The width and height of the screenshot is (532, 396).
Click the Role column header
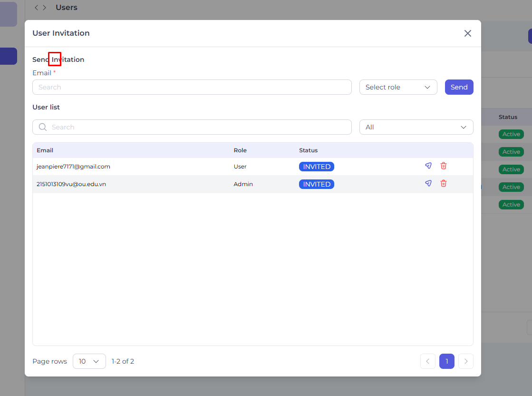coord(240,150)
